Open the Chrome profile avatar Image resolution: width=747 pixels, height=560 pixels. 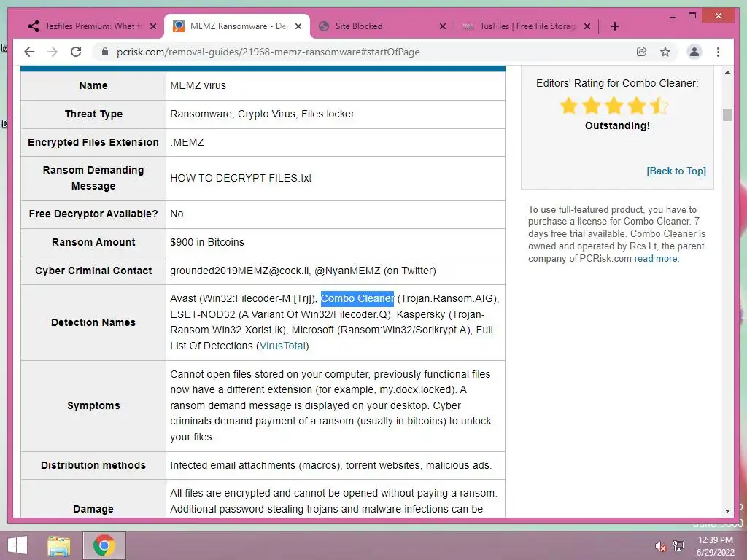(694, 52)
